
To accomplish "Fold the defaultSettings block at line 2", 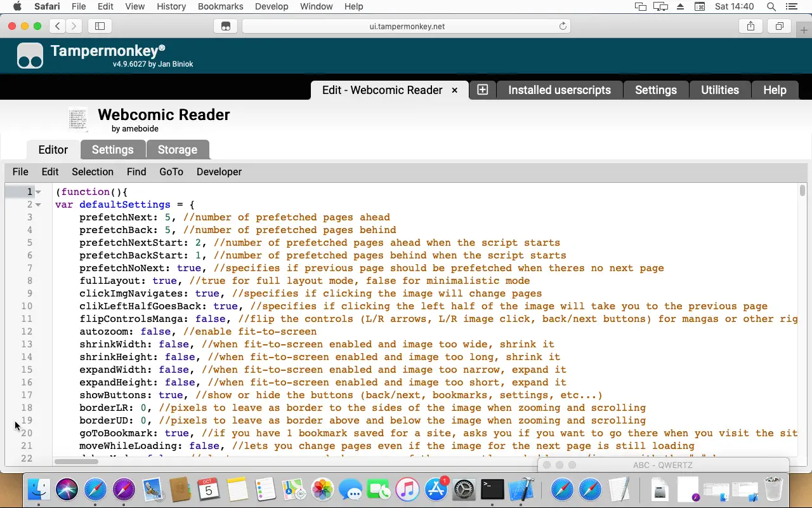I will [38, 204].
